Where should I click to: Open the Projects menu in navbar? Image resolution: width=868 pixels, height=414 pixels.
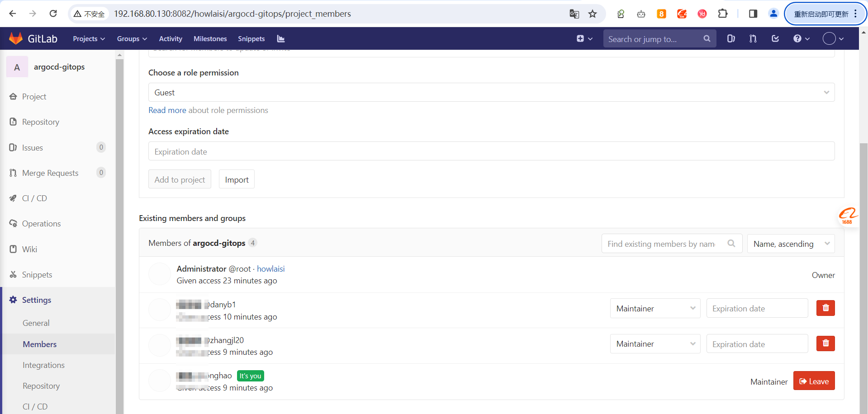[x=89, y=39]
